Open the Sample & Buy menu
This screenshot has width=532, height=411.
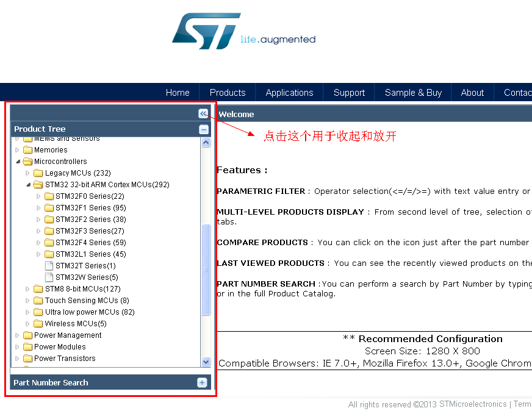[x=413, y=93]
